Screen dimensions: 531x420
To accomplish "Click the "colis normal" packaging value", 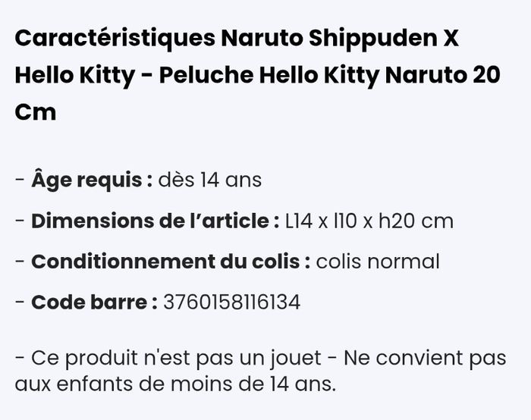I will [377, 262].
